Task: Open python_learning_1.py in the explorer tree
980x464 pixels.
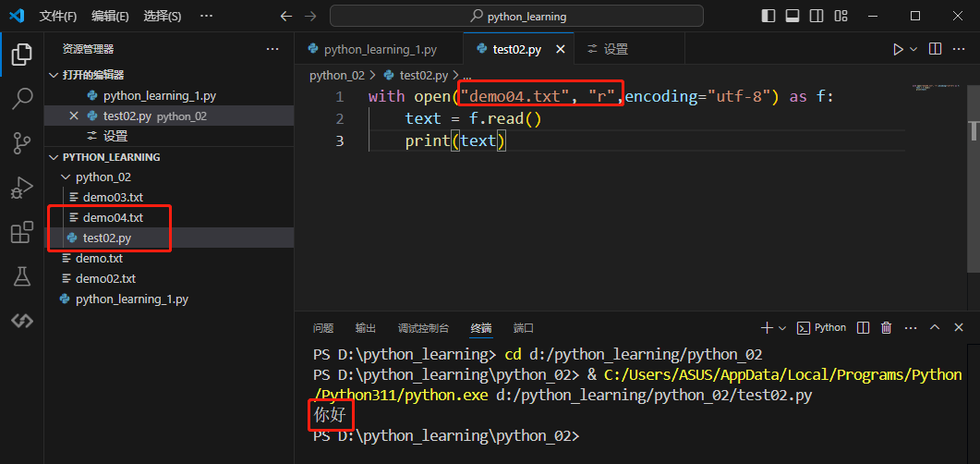Action: 169,299
